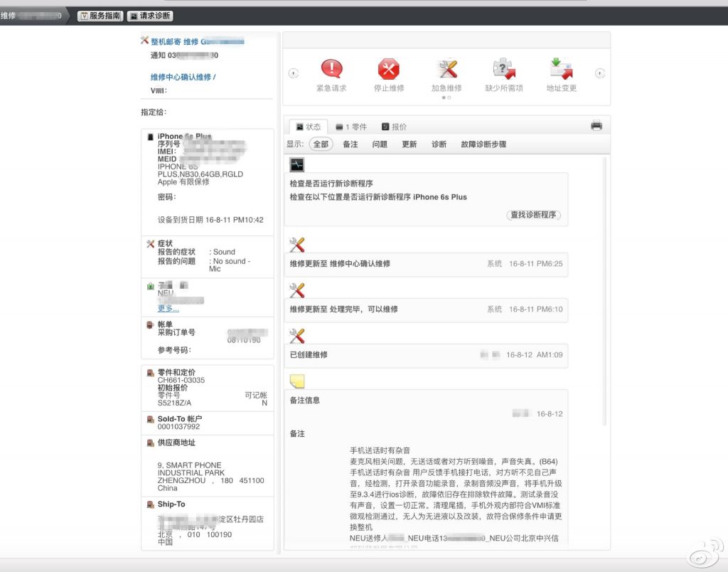
Task: Select the 全部 filter pill
Action: tap(321, 144)
